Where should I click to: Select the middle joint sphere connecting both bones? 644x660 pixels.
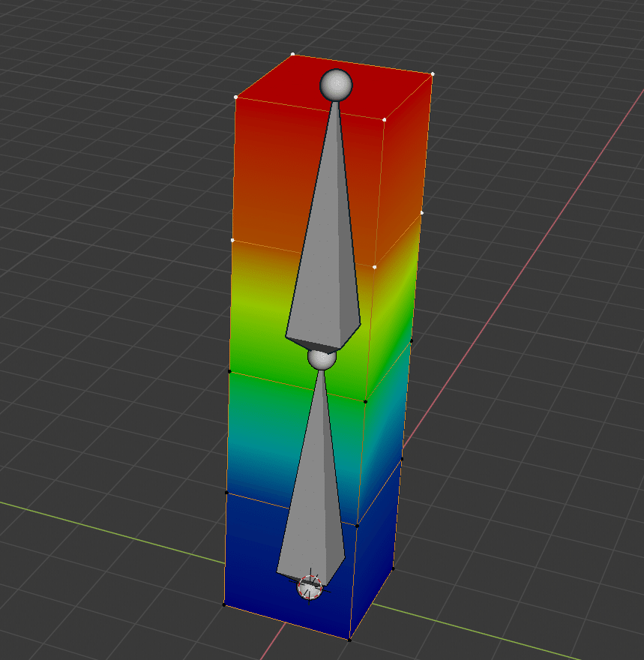point(322,358)
